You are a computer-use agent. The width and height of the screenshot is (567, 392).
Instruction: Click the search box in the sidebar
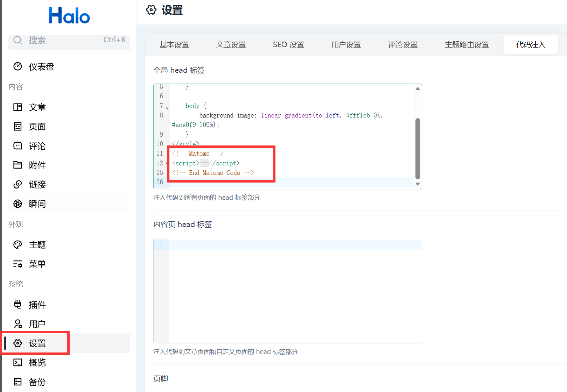69,41
